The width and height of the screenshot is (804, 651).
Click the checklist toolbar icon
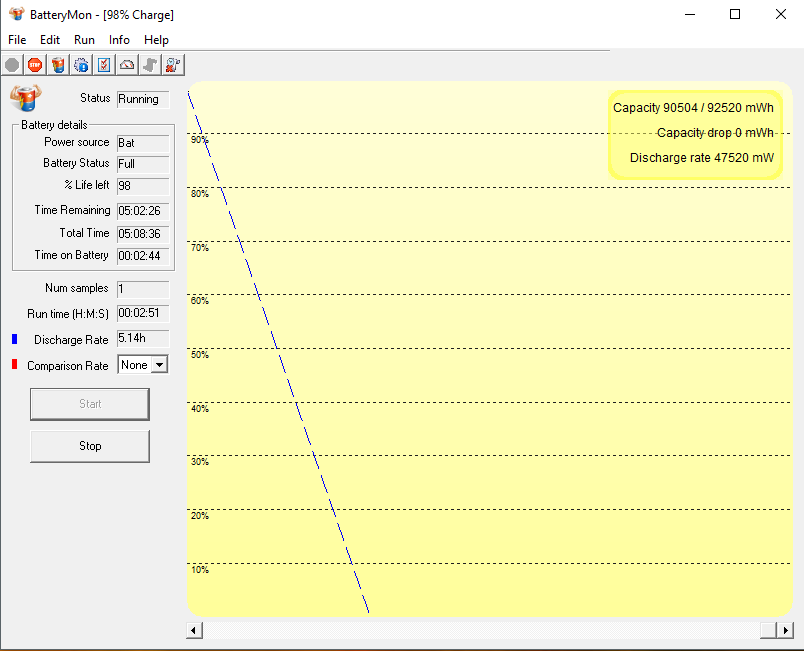coord(104,65)
